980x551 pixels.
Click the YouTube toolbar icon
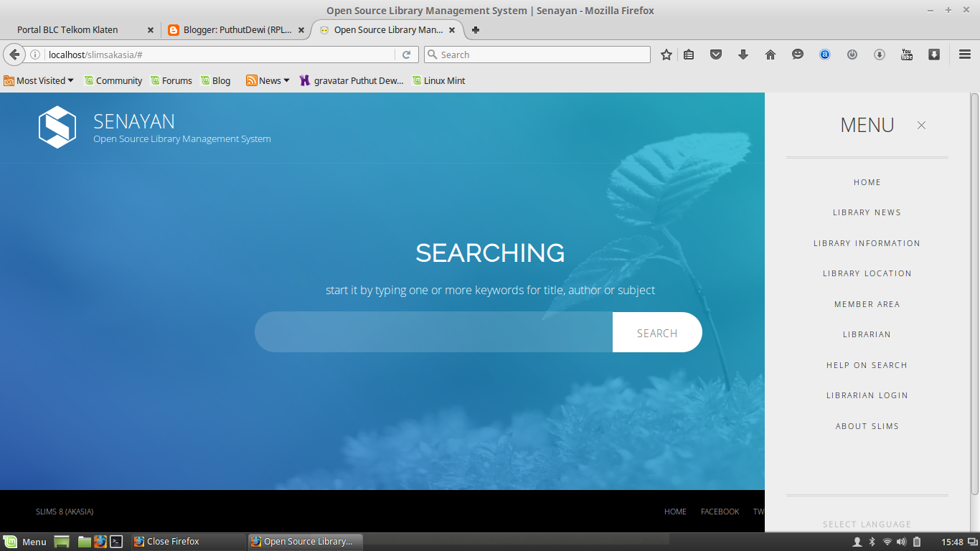pyautogui.click(x=907, y=55)
